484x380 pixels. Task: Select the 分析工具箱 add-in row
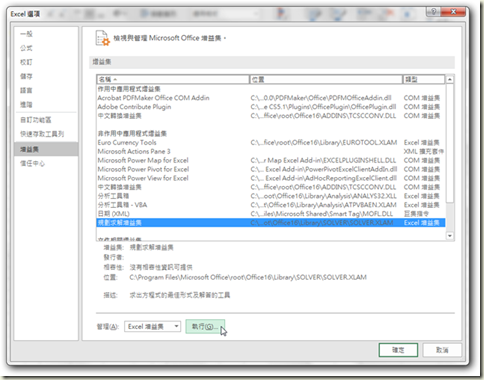[271, 196]
